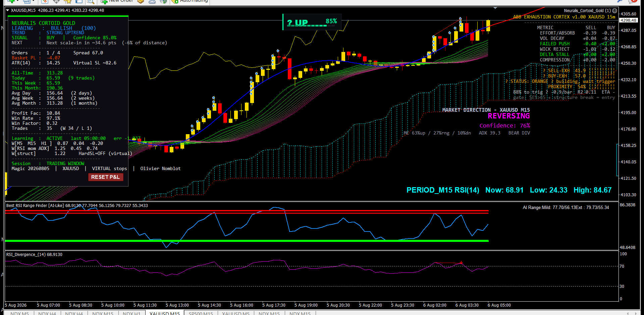The width and height of the screenshot is (644, 315).
Task: Click the 'Magic 20260805' text
Action: [31, 169]
